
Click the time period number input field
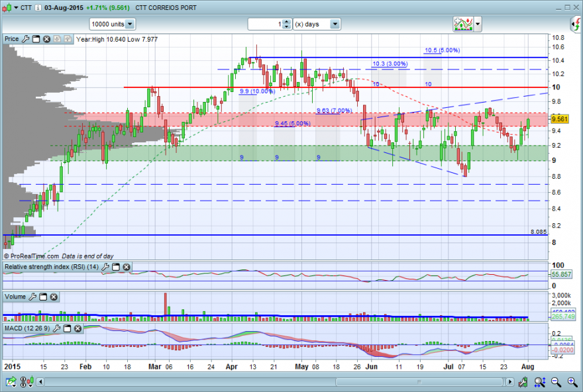(266, 24)
